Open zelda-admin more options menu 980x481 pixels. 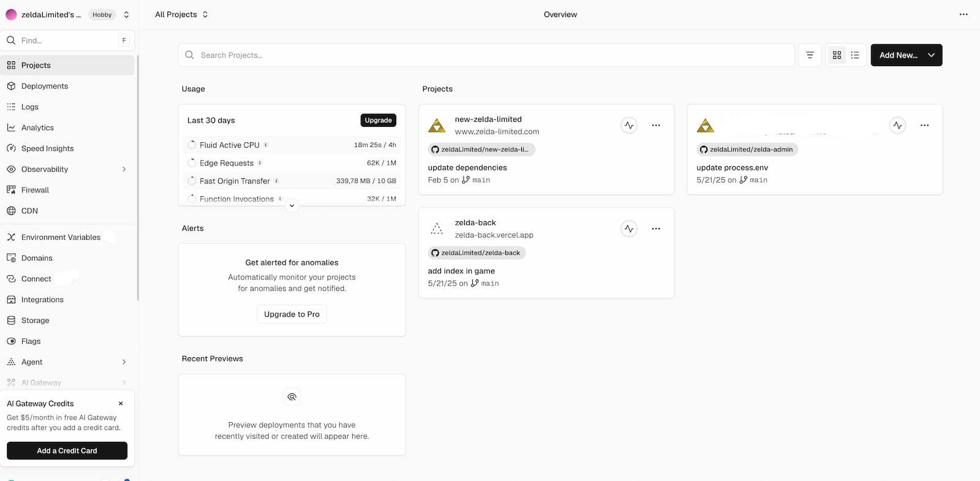(x=924, y=126)
